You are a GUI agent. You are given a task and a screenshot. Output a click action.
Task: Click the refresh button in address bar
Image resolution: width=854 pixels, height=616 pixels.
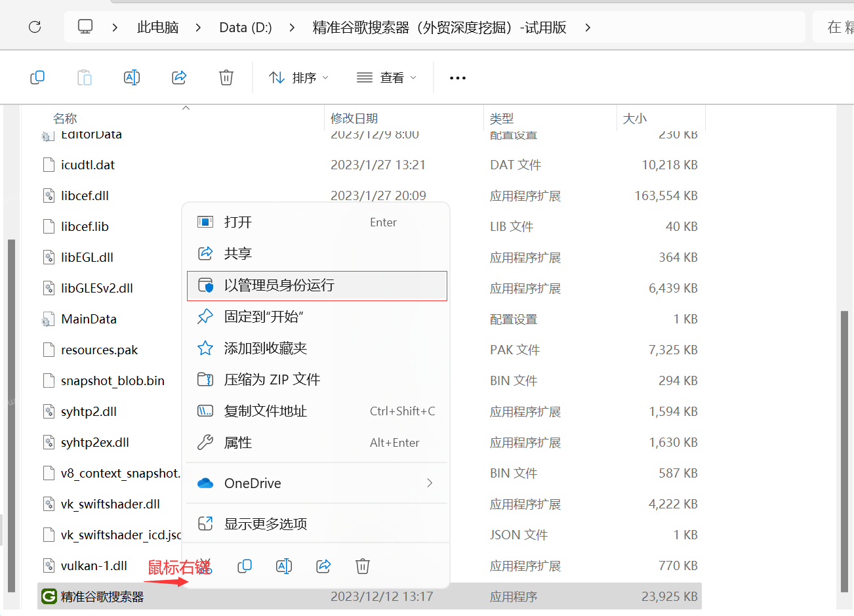(x=35, y=27)
